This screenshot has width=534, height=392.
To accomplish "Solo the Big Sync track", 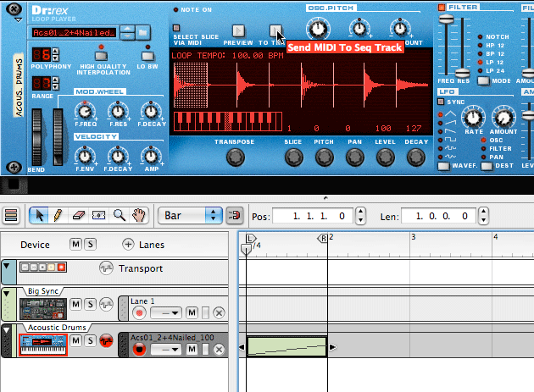I will (x=90, y=304).
